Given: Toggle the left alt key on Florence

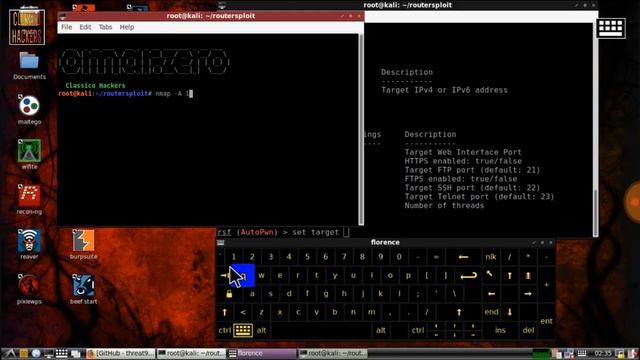Looking at the screenshot, I should pyautogui.click(x=261, y=330).
